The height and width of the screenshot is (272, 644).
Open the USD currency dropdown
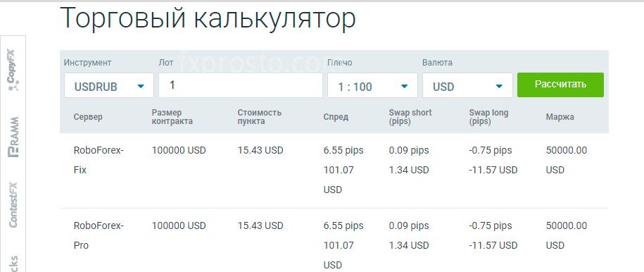(467, 85)
